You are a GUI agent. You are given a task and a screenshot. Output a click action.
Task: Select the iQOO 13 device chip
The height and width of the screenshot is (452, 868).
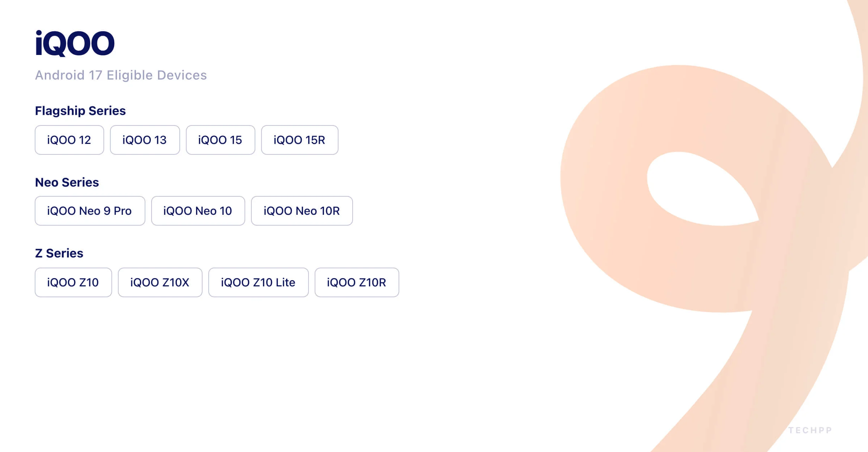coord(145,140)
